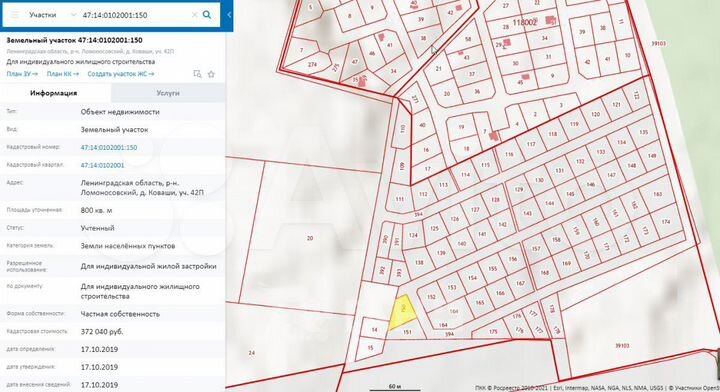Select parcel 20 on the map
This screenshot has height=392, width=720.
pos(310,238)
